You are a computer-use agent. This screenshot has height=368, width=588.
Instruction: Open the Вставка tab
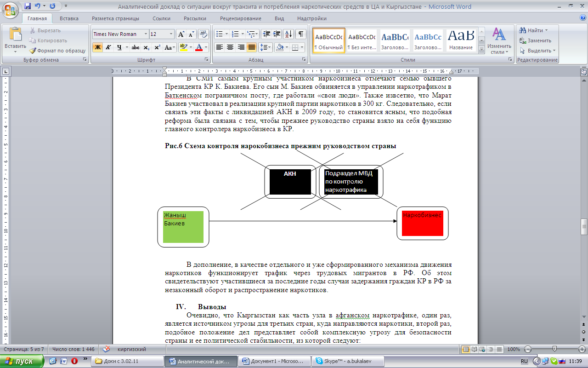[69, 18]
